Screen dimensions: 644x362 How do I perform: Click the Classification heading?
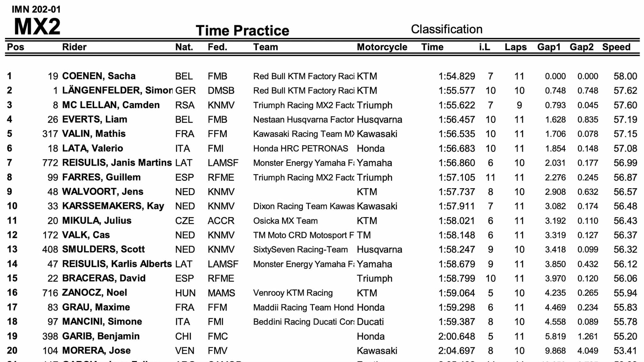tap(447, 29)
